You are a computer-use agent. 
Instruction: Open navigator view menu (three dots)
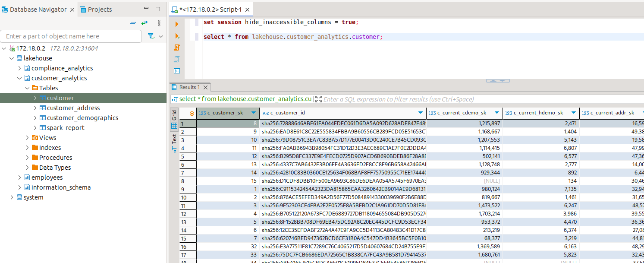[x=159, y=23]
